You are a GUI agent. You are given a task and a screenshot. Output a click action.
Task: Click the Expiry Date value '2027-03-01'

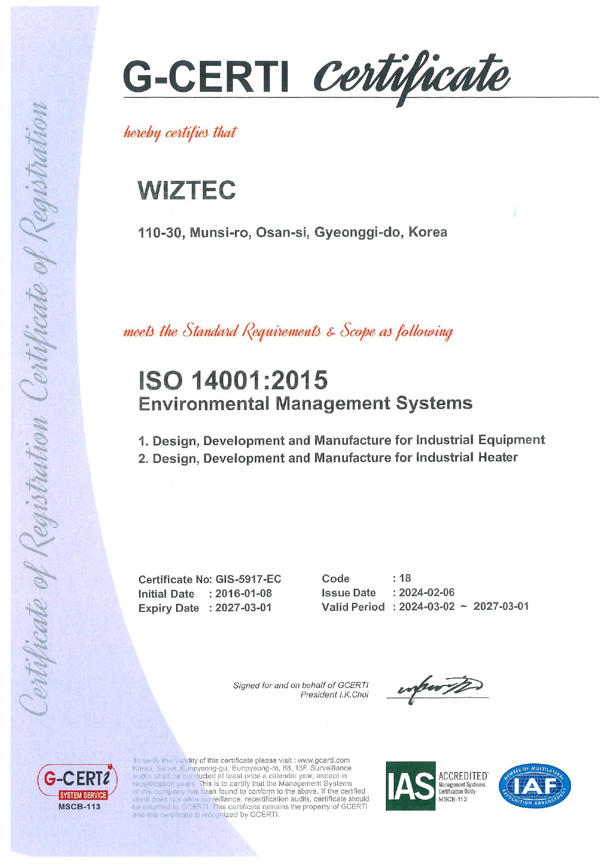tap(243, 608)
